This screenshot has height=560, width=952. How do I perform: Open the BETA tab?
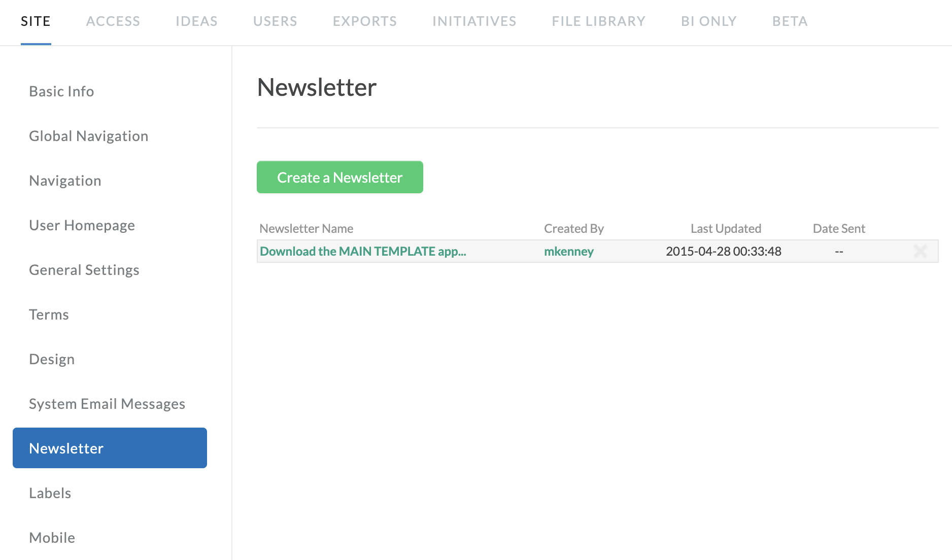coord(790,21)
